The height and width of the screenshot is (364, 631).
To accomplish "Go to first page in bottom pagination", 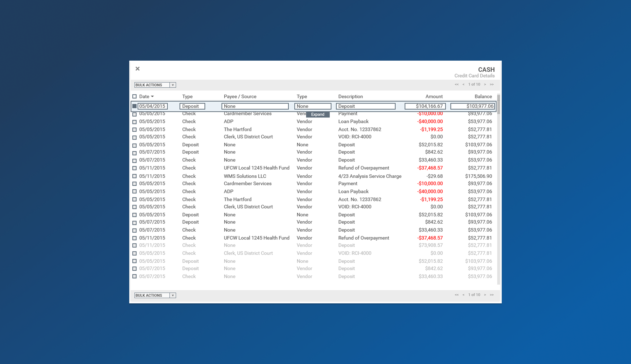I will (456, 295).
